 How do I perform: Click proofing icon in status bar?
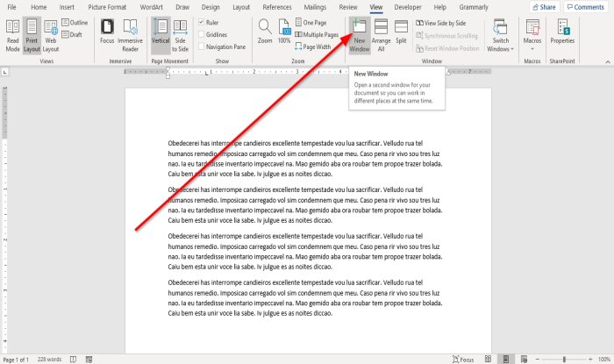pos(73,360)
